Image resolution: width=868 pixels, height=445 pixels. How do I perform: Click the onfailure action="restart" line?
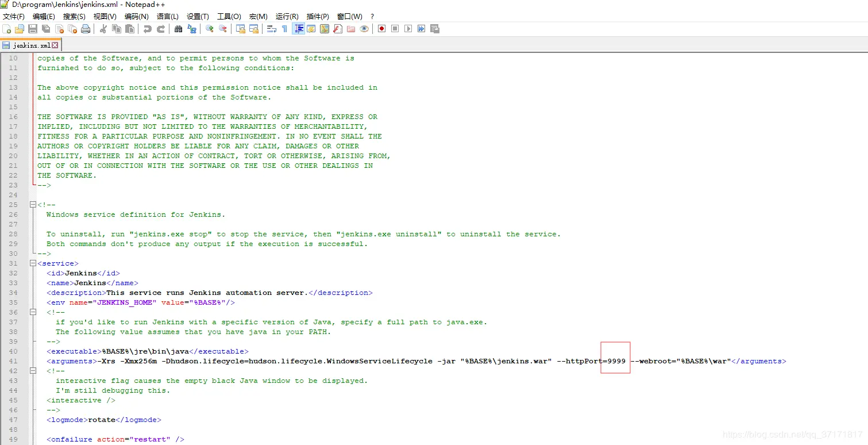(x=115, y=439)
